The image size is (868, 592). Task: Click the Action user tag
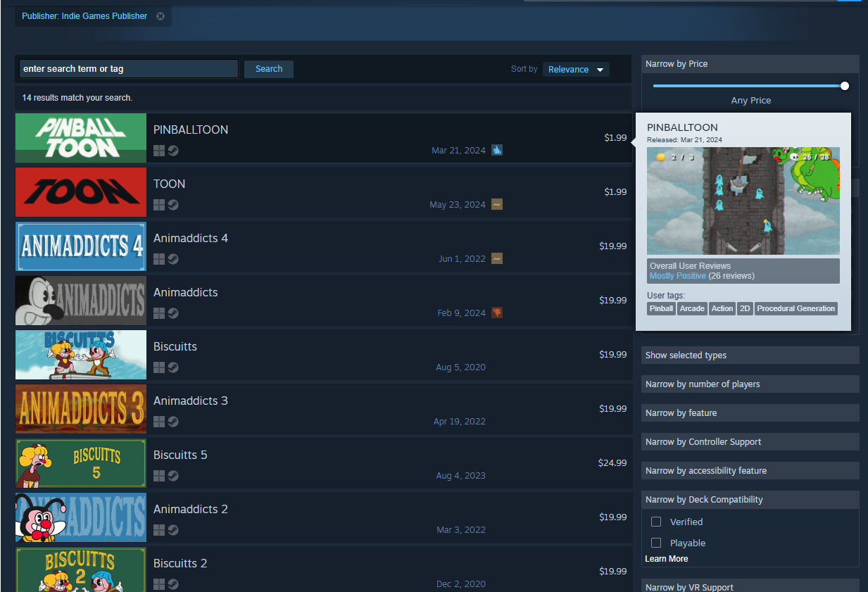pyautogui.click(x=722, y=308)
